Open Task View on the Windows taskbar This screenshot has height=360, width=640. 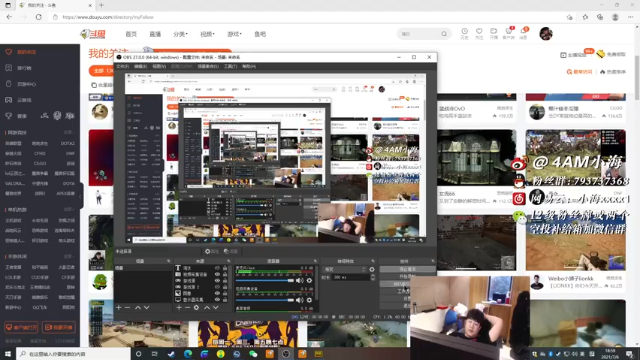tap(155, 354)
